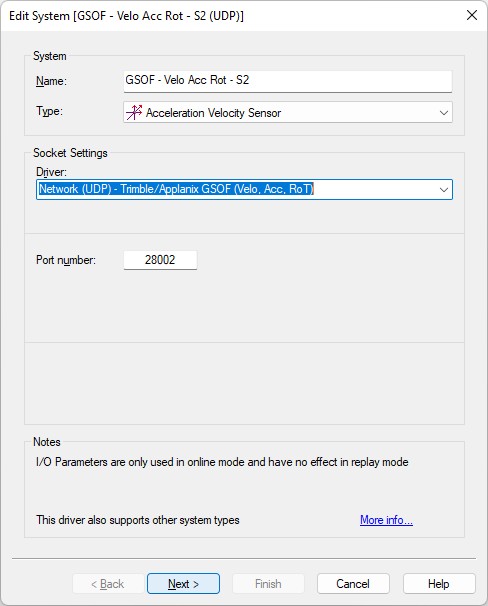The image size is (488, 606).
Task: Open the More info link
Action: click(x=386, y=520)
